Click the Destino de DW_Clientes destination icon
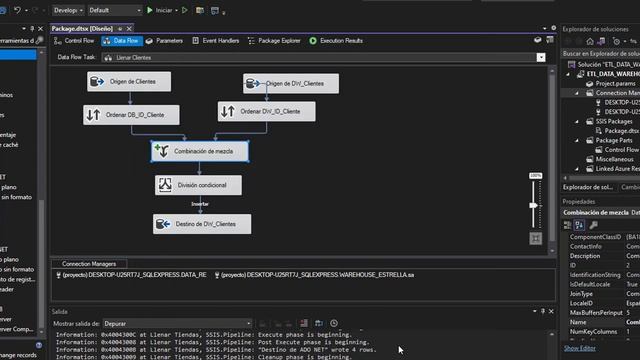The image size is (640, 360). (x=163, y=224)
